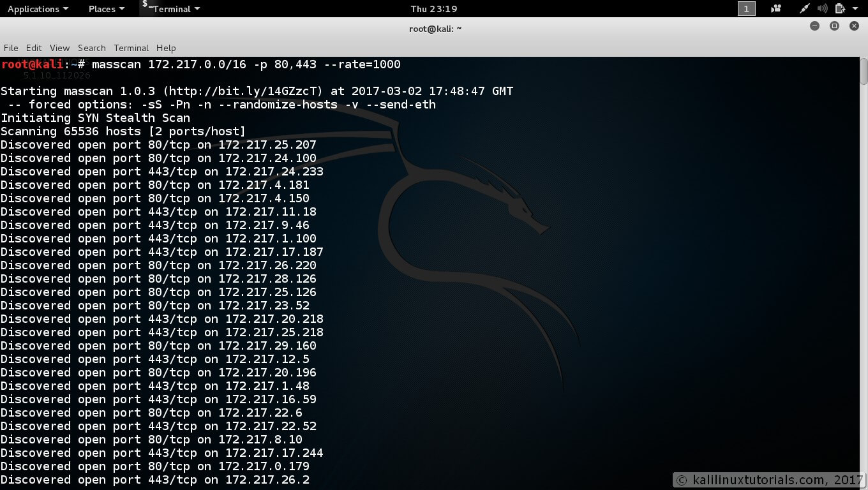Click IP address 172.217.26.220
Image resolution: width=868 pixels, height=490 pixels.
[x=267, y=265]
